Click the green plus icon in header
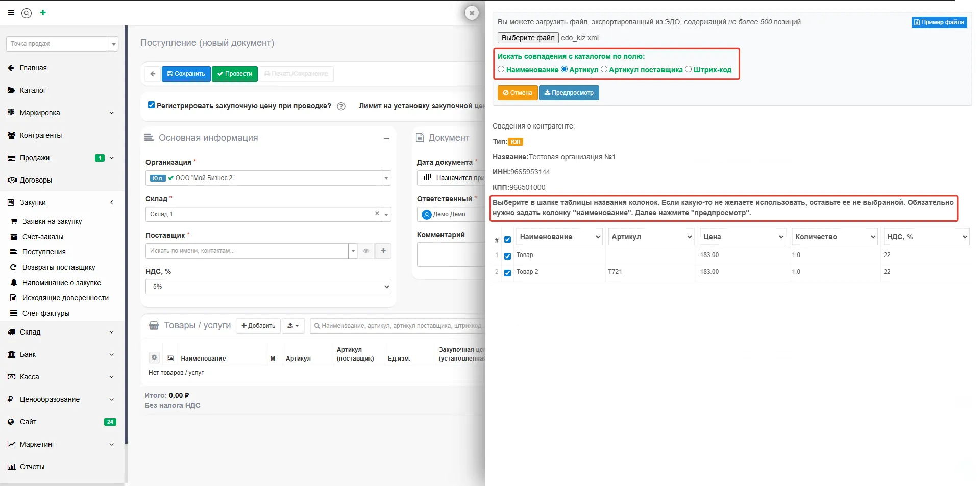980x486 pixels. pos(43,13)
